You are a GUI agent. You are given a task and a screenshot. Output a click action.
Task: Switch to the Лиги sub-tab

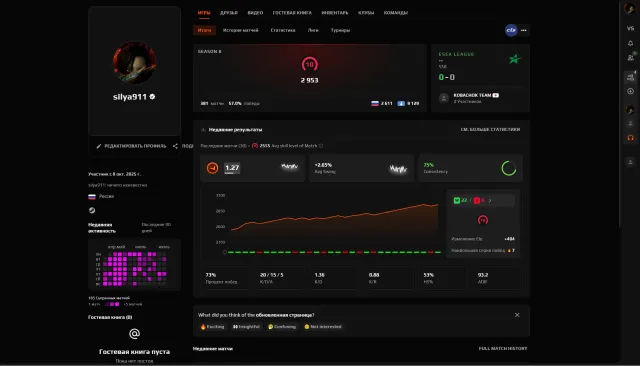pyautogui.click(x=313, y=30)
